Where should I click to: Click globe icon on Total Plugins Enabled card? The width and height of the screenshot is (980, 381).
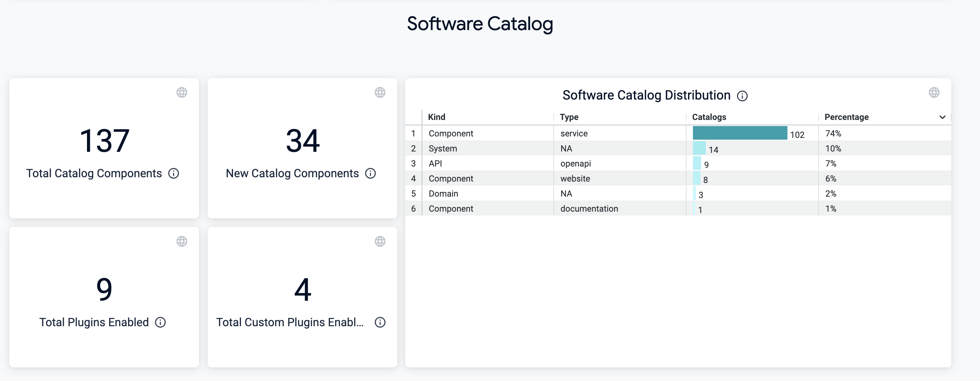182,241
